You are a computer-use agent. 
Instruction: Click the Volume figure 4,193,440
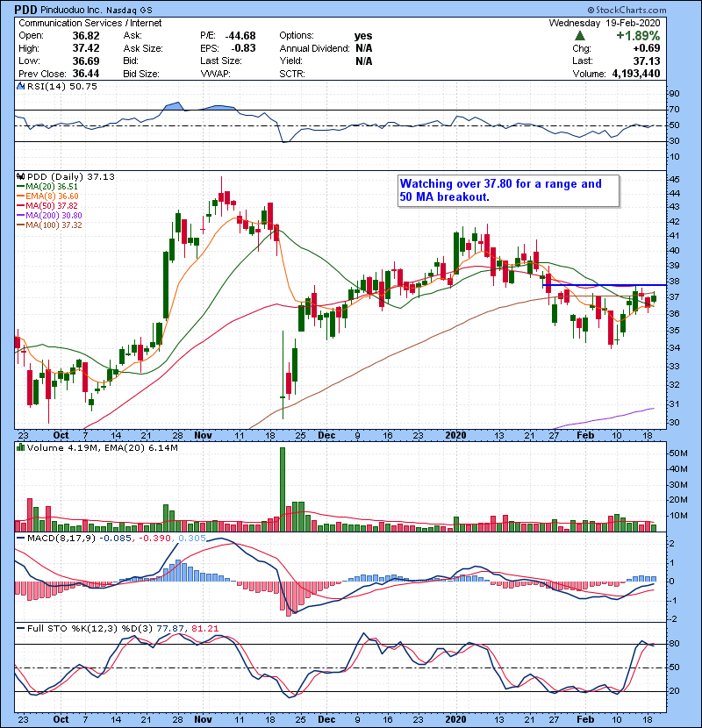click(x=636, y=74)
